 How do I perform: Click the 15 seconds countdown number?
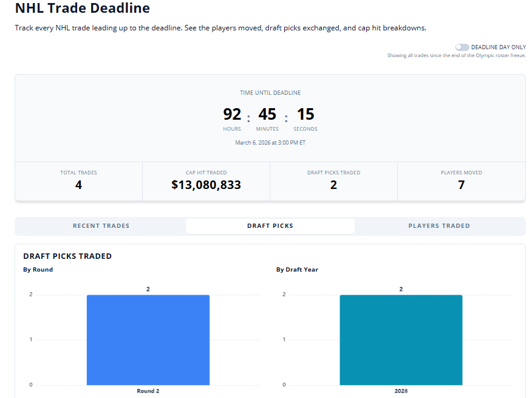(x=305, y=114)
